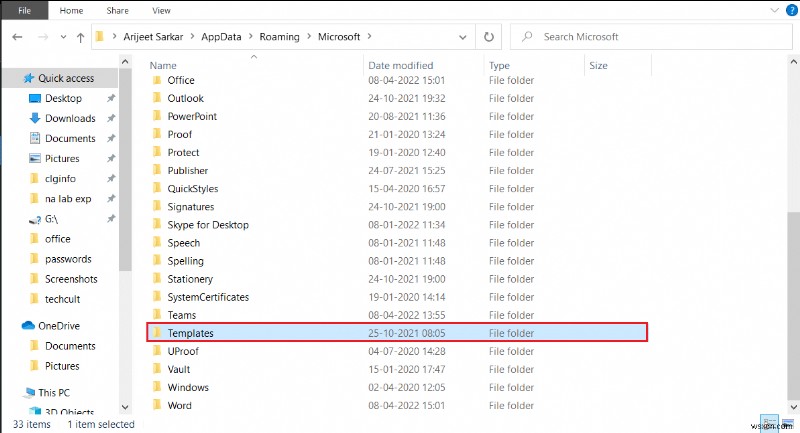Click navigation pane scroll down arrow
This screenshot has width=800, height=433.
(125, 407)
